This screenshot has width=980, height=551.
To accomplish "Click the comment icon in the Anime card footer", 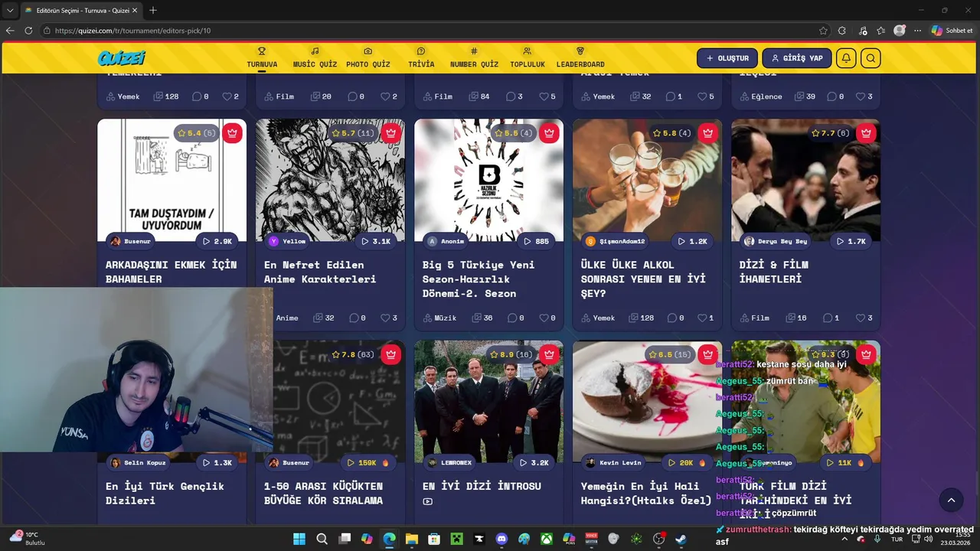I will [x=353, y=318].
